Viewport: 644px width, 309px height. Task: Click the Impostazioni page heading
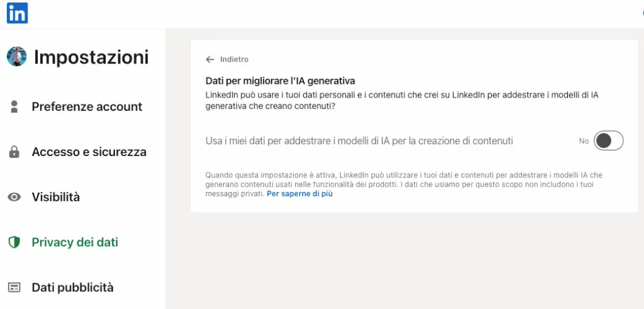91,57
